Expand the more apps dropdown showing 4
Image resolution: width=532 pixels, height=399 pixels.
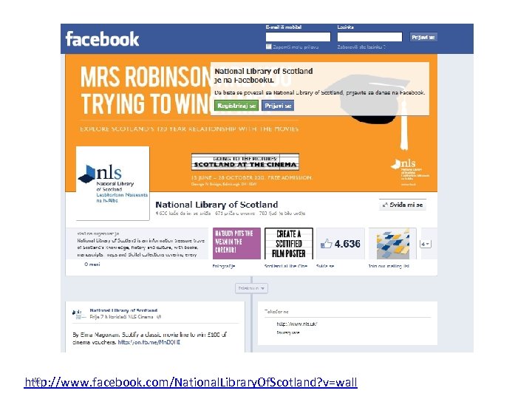(426, 244)
